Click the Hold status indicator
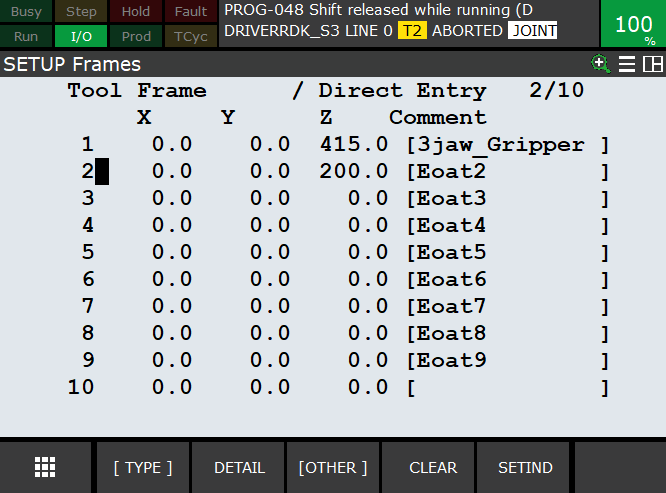This screenshot has height=493, width=666. coord(136,12)
